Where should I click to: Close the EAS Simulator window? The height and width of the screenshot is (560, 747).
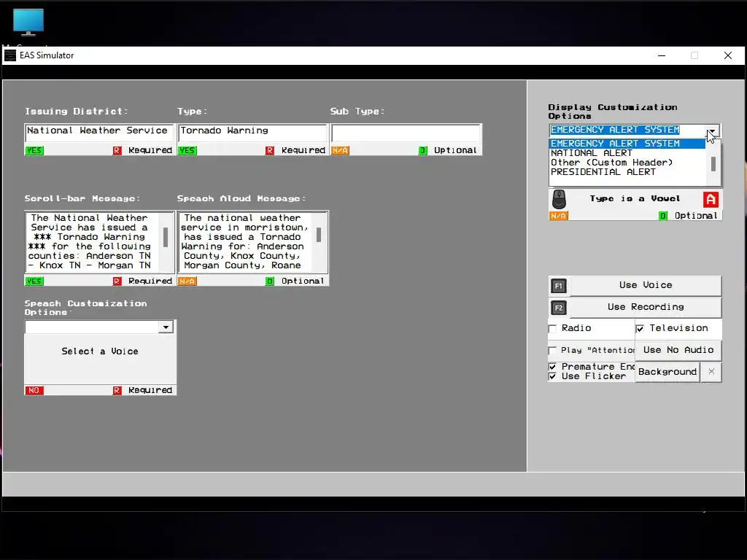click(728, 55)
